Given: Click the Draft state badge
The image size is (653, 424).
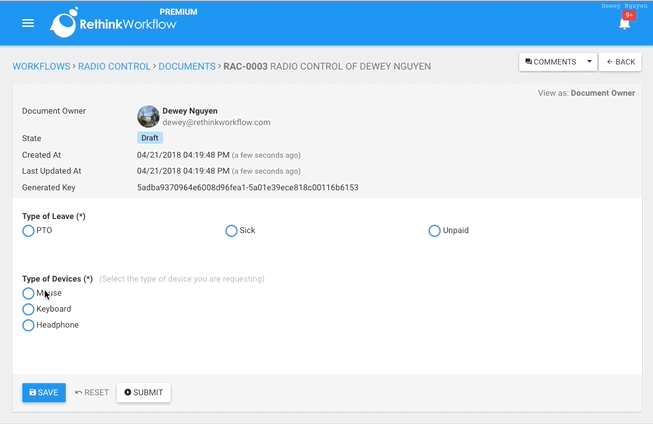Looking at the screenshot, I should tap(150, 138).
